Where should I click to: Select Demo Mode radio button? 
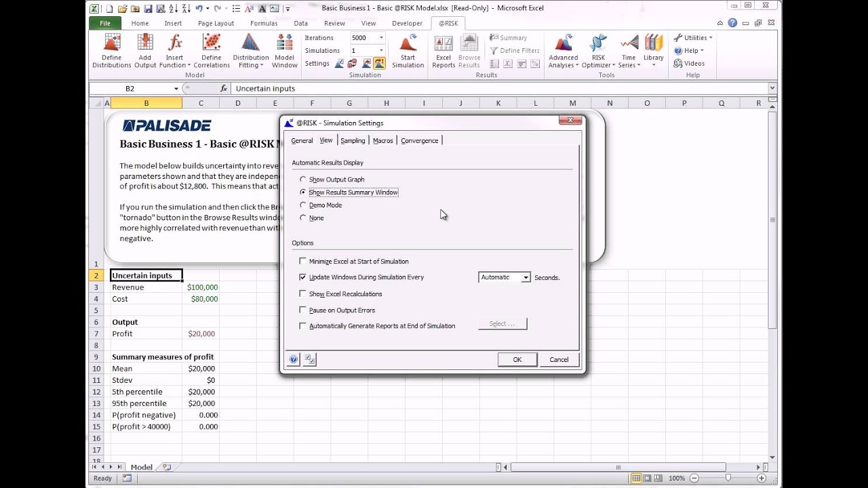[303, 205]
